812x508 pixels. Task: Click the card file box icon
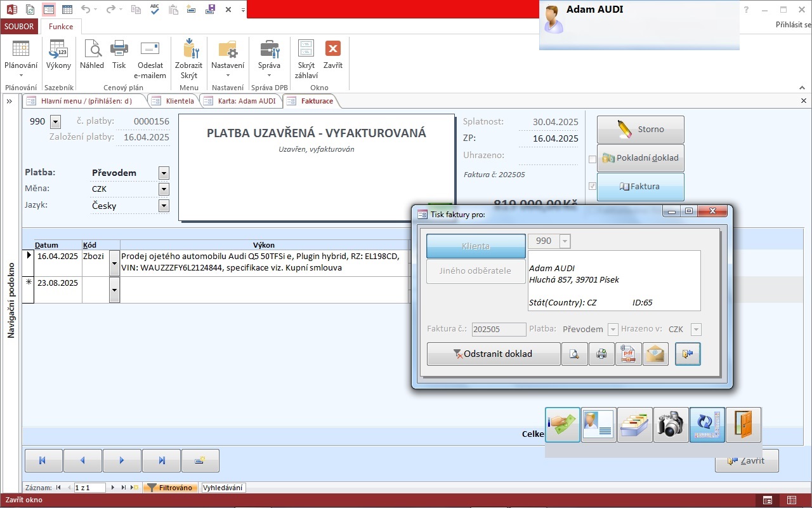click(634, 425)
